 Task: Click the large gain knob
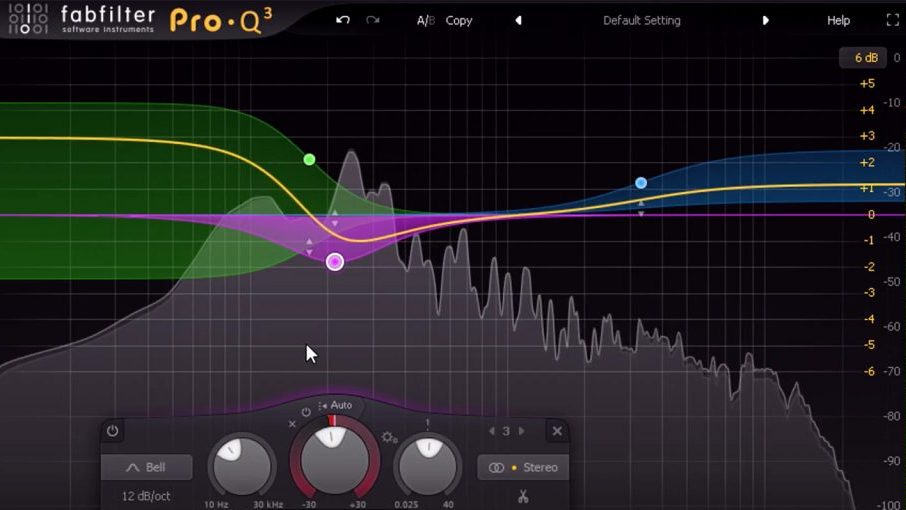335,459
